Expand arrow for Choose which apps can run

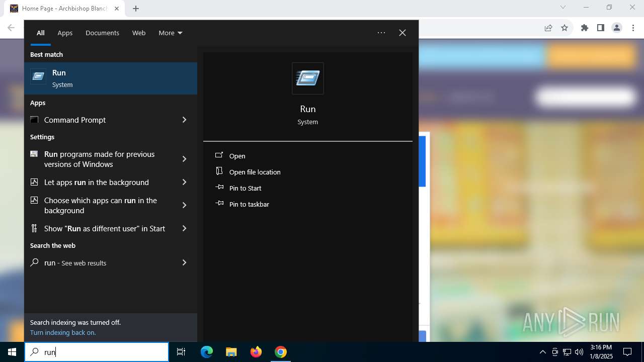coord(184,205)
